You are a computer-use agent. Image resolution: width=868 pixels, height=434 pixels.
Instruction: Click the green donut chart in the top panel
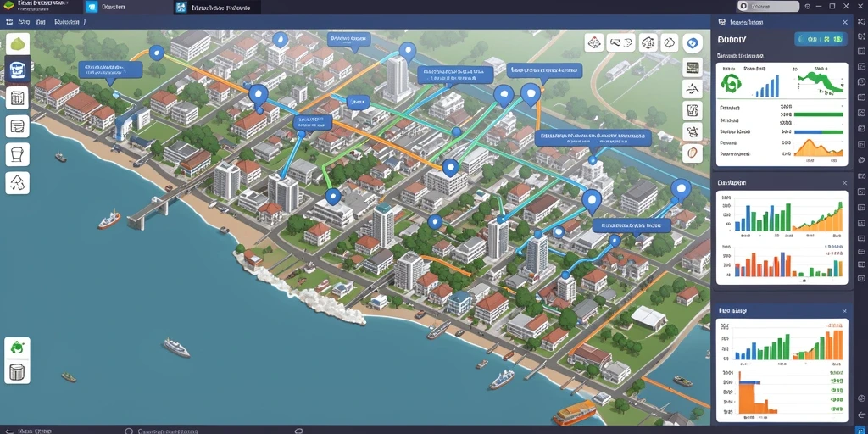coord(732,84)
